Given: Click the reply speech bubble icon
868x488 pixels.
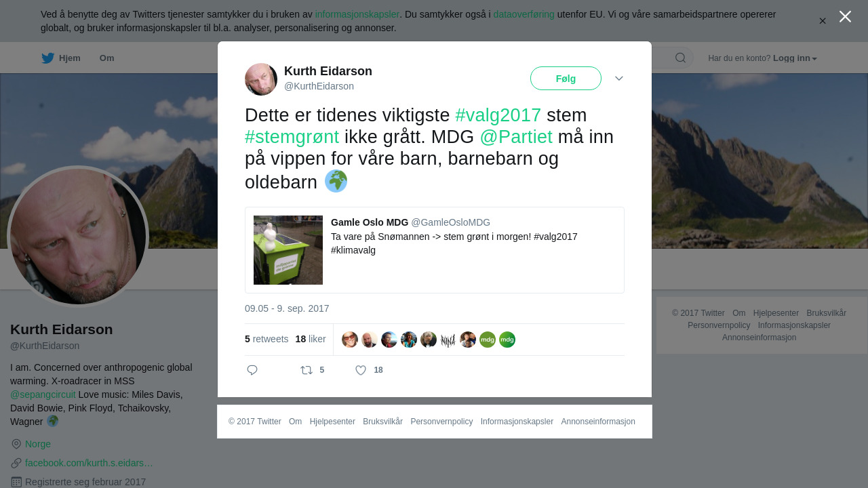Looking at the screenshot, I should point(252,370).
